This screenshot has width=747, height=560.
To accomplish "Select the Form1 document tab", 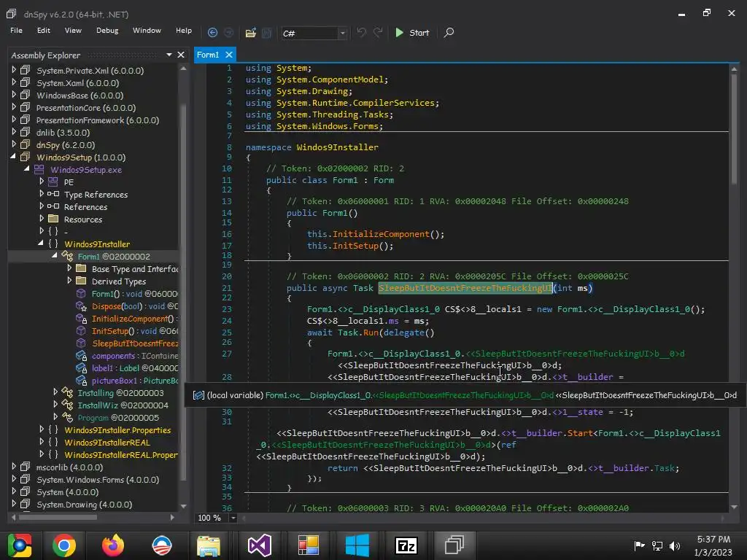I will (208, 55).
